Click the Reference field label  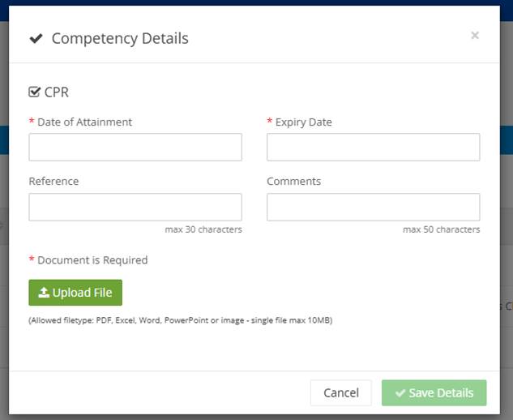tap(53, 181)
